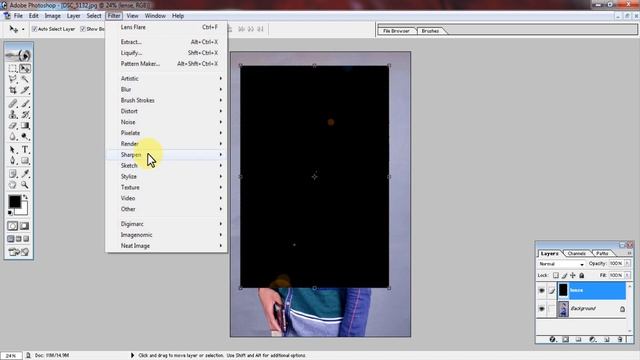The image size is (640, 360).
Task: Click the zoom percentage field
Action: tap(11, 356)
